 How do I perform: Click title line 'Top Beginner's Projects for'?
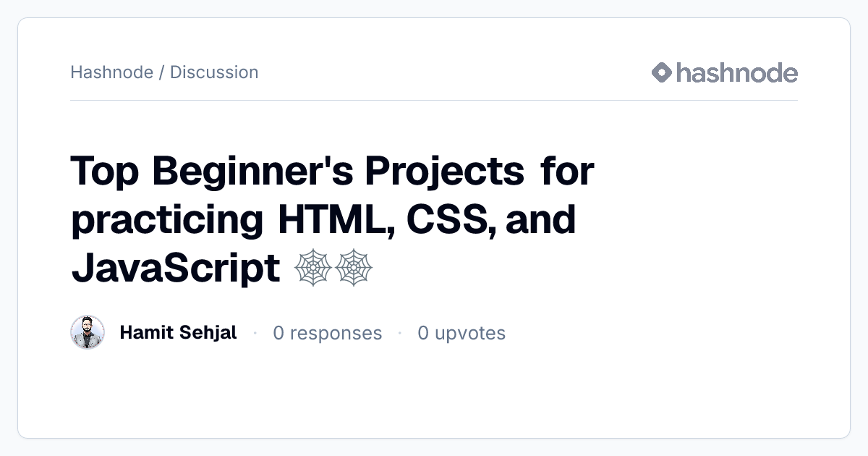tap(332, 173)
